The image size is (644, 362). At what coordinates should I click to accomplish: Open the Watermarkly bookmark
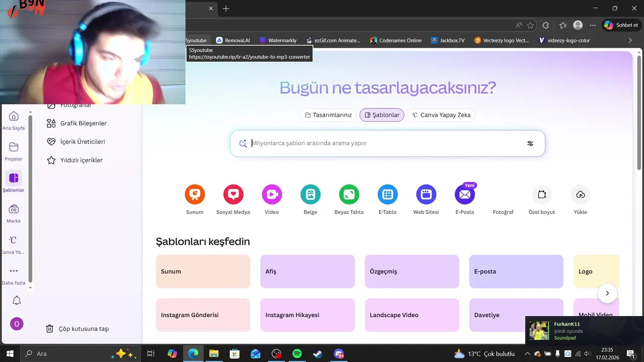coord(278,40)
